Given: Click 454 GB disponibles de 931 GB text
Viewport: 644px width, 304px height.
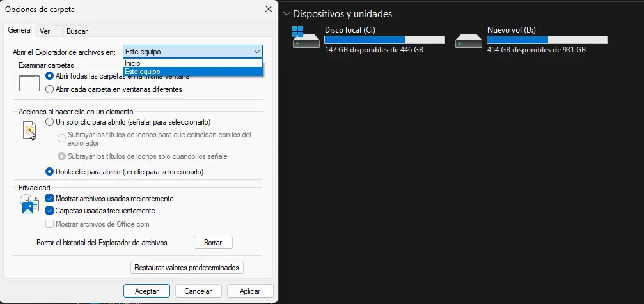Looking at the screenshot, I should (x=536, y=50).
